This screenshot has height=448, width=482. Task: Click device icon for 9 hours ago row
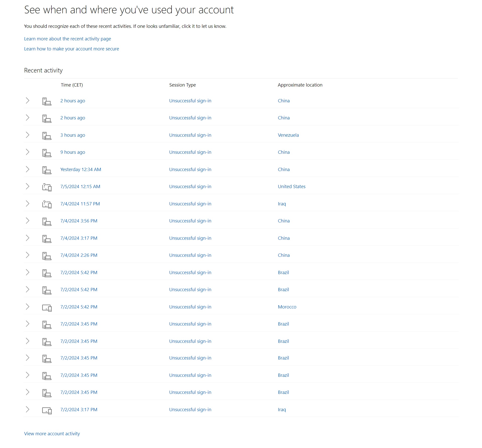(x=47, y=153)
